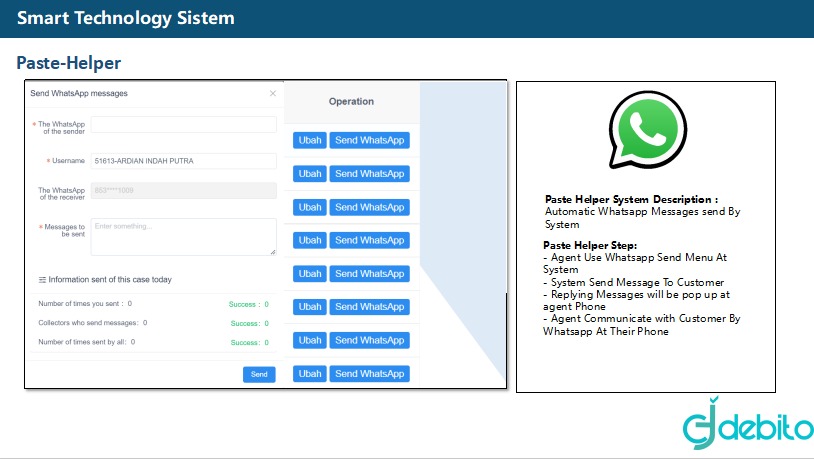Click the last row's Ubah button

pyautogui.click(x=310, y=374)
